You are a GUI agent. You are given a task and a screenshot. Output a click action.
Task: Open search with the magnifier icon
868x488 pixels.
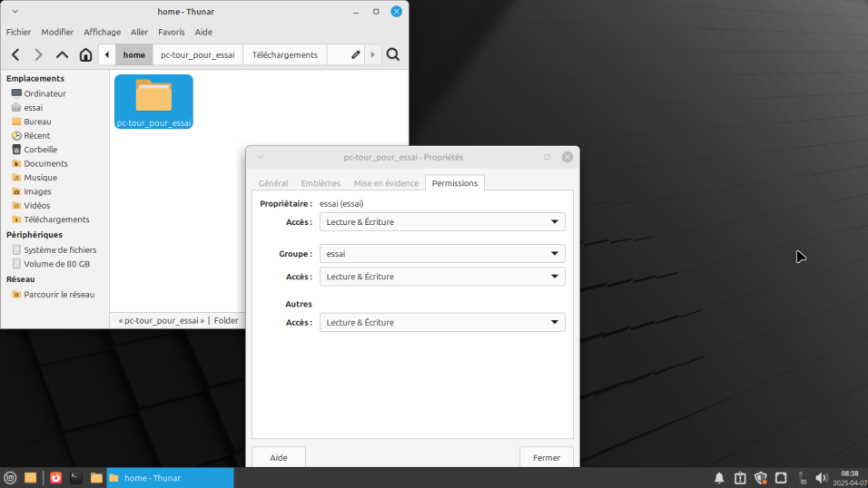tap(393, 54)
